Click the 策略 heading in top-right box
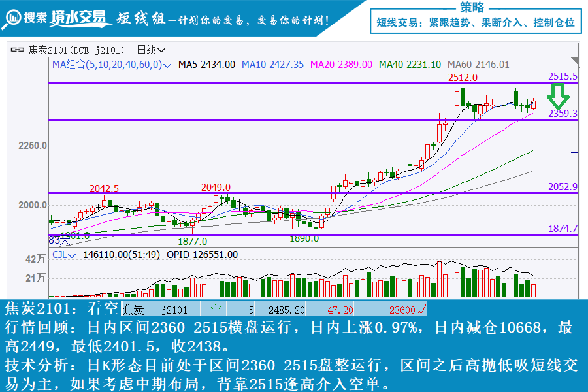 pyautogui.click(x=472, y=7)
